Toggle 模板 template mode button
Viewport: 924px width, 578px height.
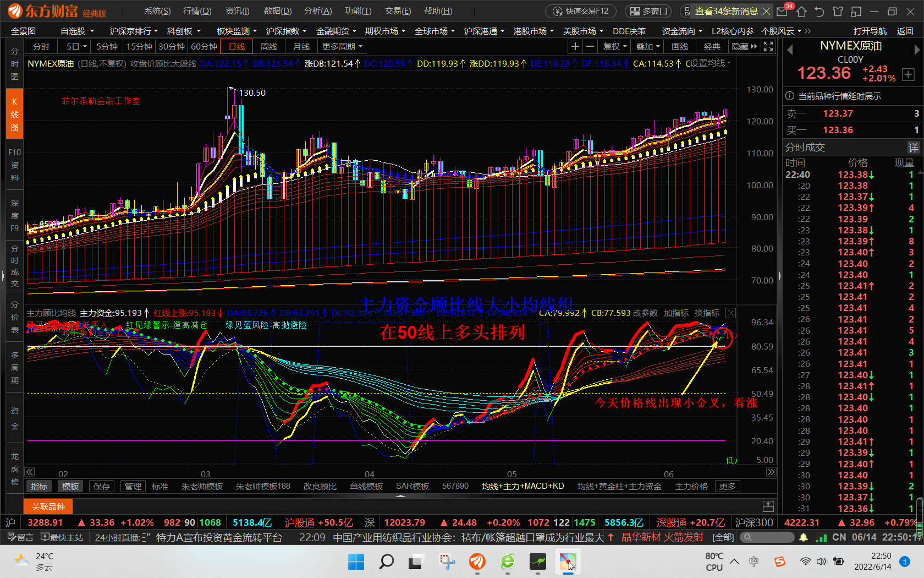(70, 486)
